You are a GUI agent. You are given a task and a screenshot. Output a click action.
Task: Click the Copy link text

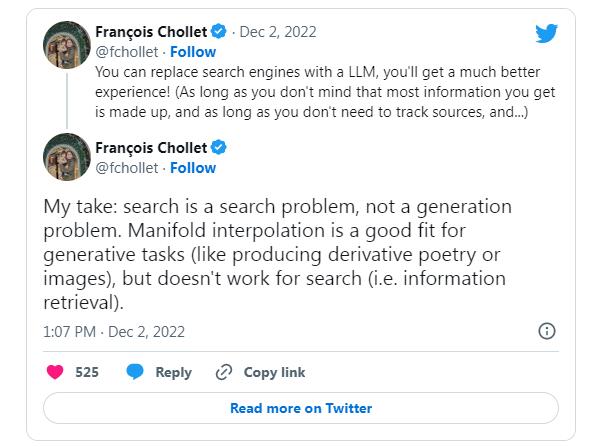click(x=274, y=372)
